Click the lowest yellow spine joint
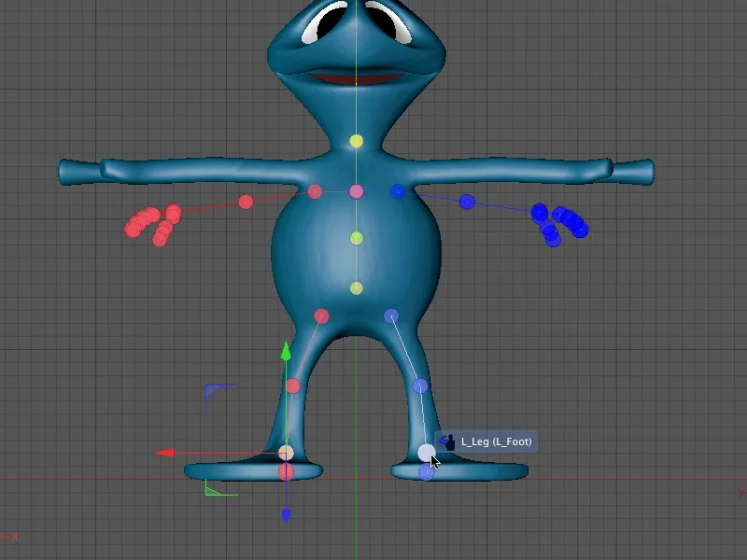The width and height of the screenshot is (747, 560). click(357, 288)
